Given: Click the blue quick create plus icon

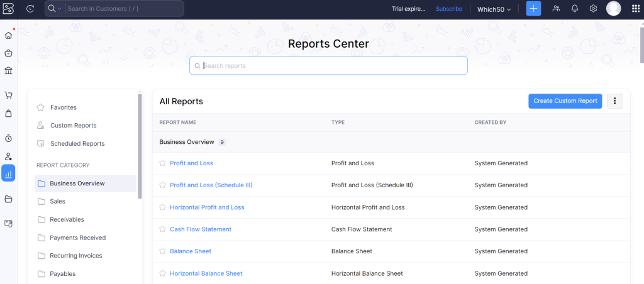Looking at the screenshot, I should coord(533,9).
